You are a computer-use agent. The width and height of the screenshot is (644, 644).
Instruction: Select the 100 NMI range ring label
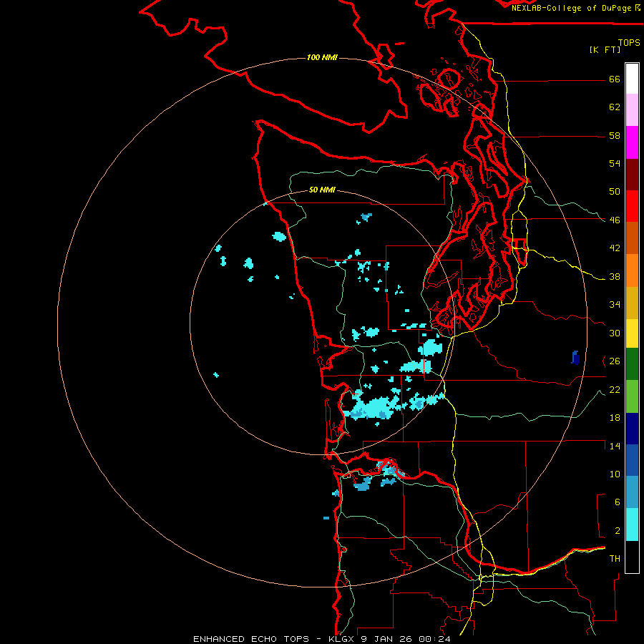point(322,57)
